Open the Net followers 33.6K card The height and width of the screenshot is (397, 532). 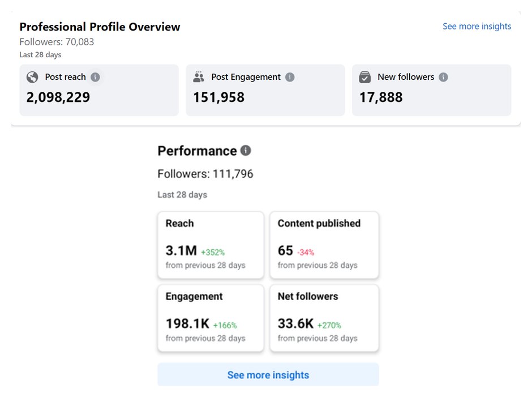324,318
